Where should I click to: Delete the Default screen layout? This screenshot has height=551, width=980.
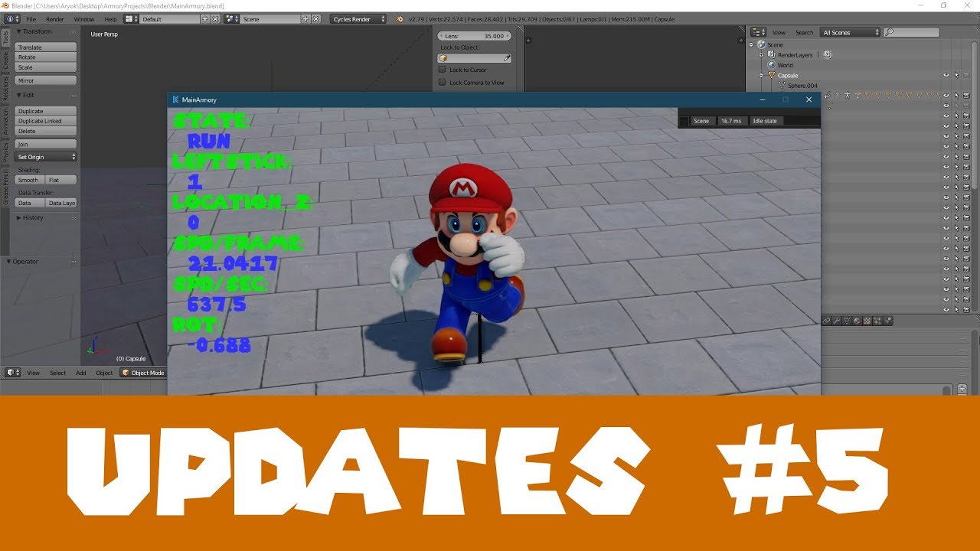215,18
